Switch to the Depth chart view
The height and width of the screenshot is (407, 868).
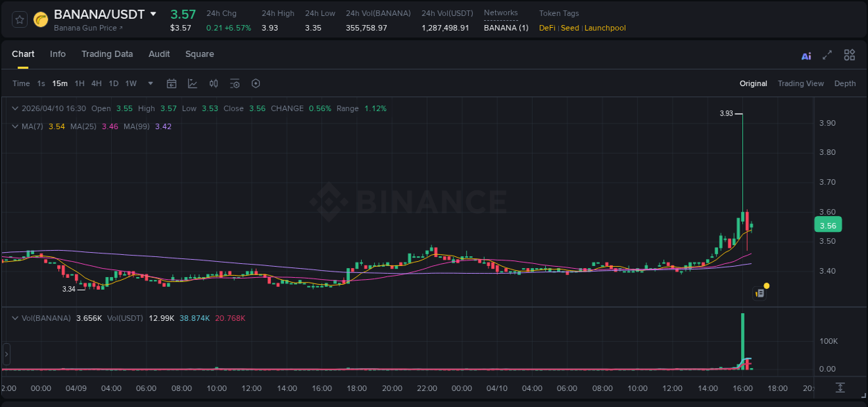click(x=844, y=83)
